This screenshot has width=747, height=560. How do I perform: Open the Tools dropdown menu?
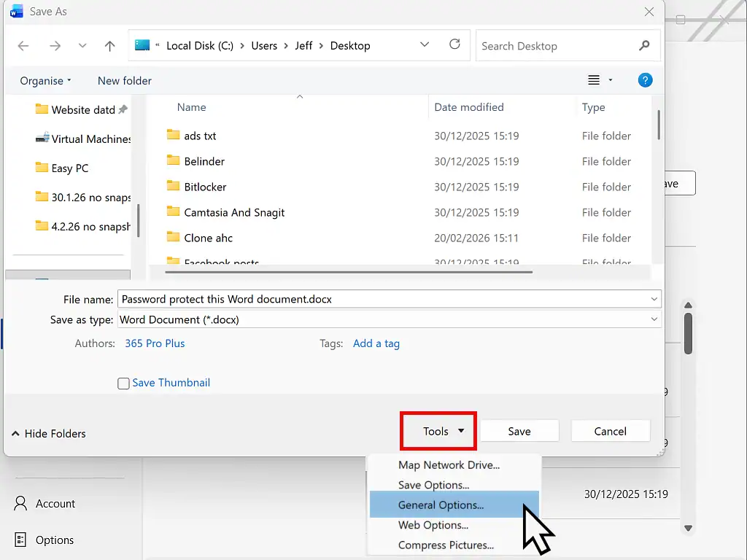438,431
